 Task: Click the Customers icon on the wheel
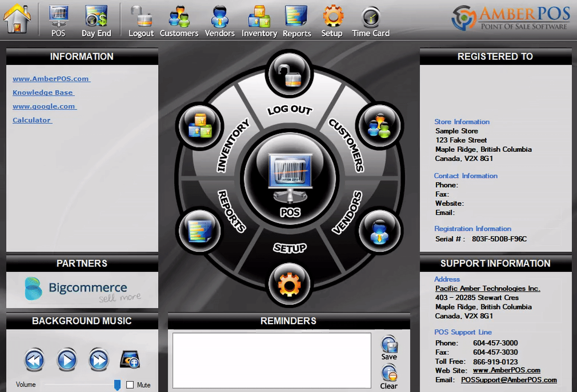point(379,126)
